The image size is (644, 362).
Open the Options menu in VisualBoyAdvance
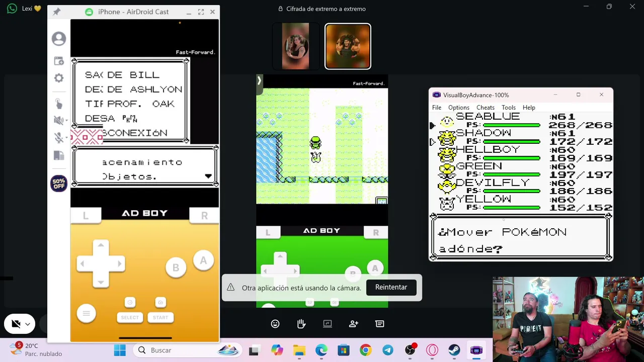[459, 108]
